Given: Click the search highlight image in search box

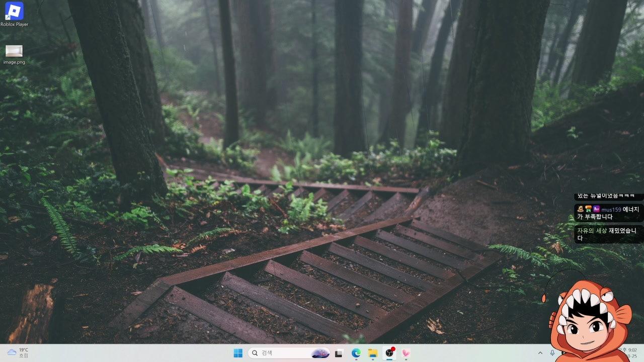Looking at the screenshot, I should point(320,353).
